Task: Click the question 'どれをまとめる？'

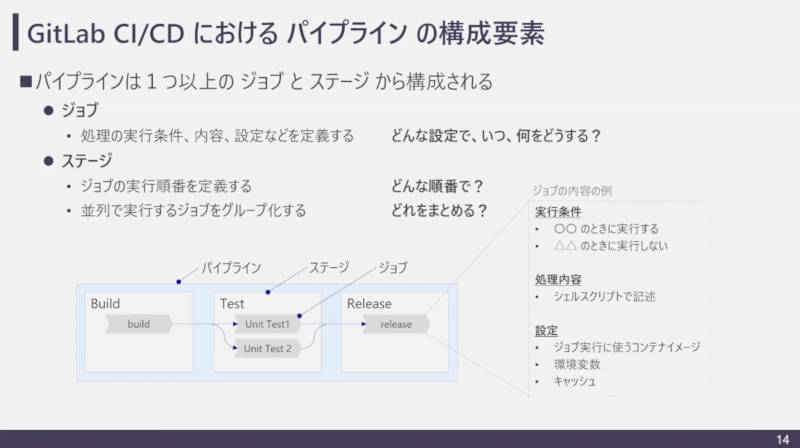Action: [439, 211]
